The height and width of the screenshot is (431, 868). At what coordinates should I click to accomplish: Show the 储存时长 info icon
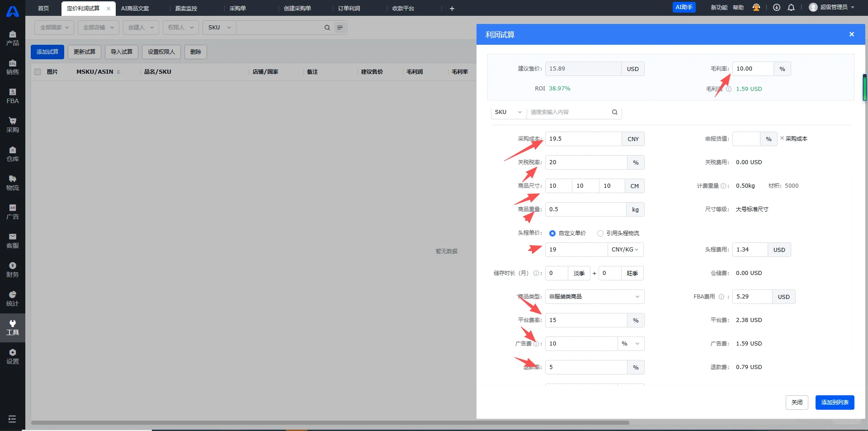pos(536,273)
